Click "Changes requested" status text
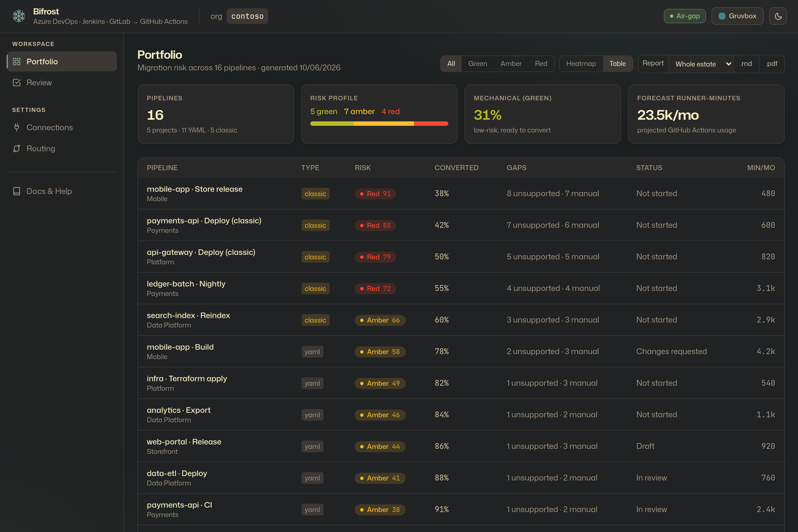This screenshot has height=532, width=798. pos(671,351)
